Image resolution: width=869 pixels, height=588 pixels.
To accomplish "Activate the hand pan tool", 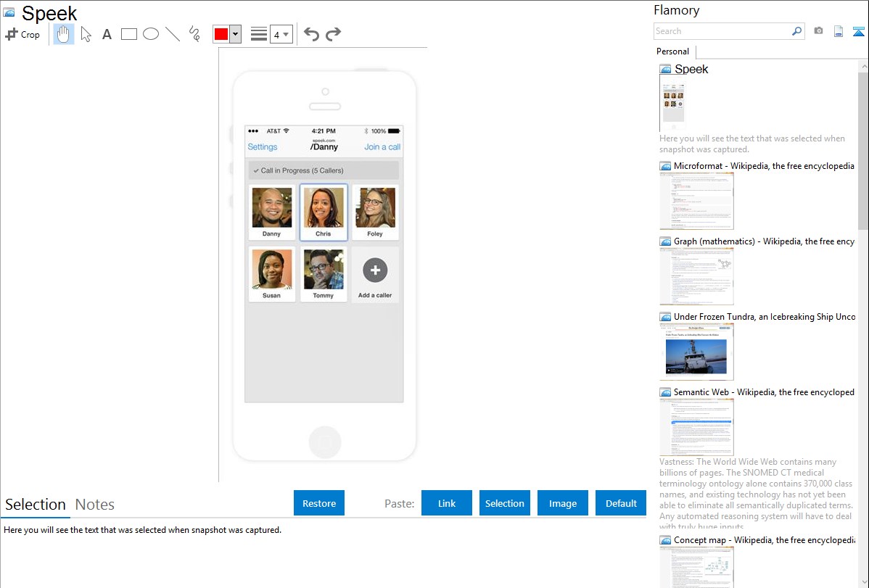I will (x=64, y=34).
